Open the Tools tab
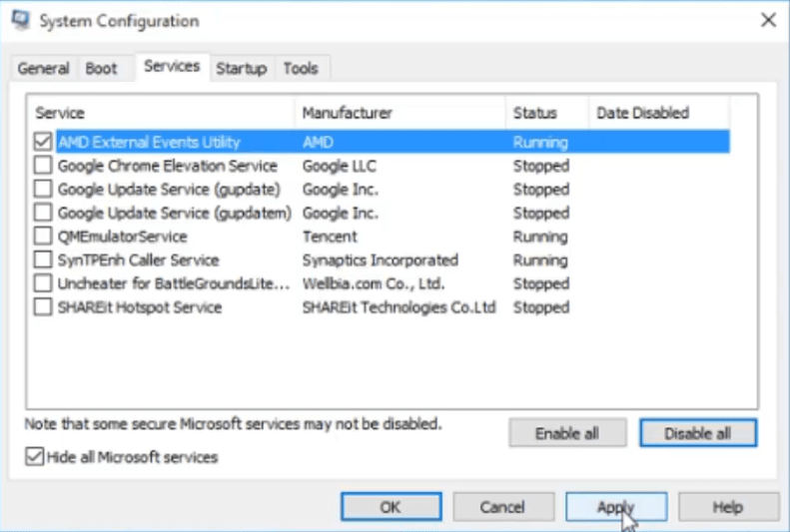 (300, 69)
